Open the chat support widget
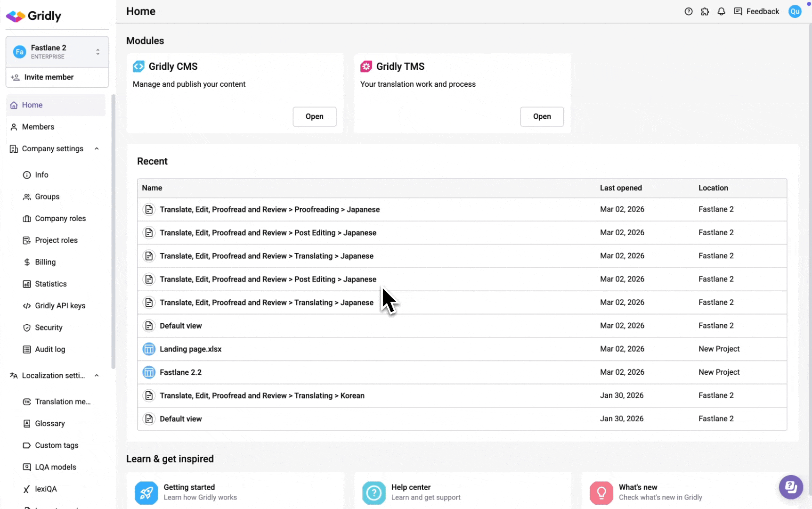The width and height of the screenshot is (812, 509). point(790,487)
